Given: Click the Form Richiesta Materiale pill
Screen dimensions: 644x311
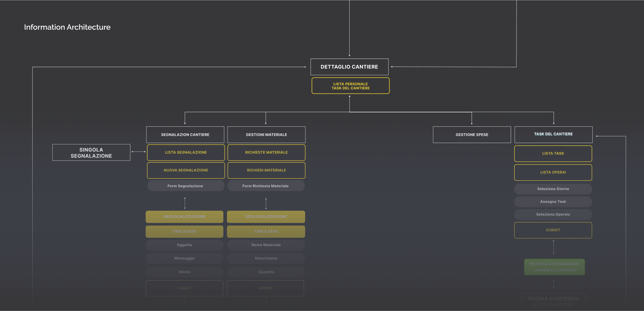Looking at the screenshot, I should (266, 186).
